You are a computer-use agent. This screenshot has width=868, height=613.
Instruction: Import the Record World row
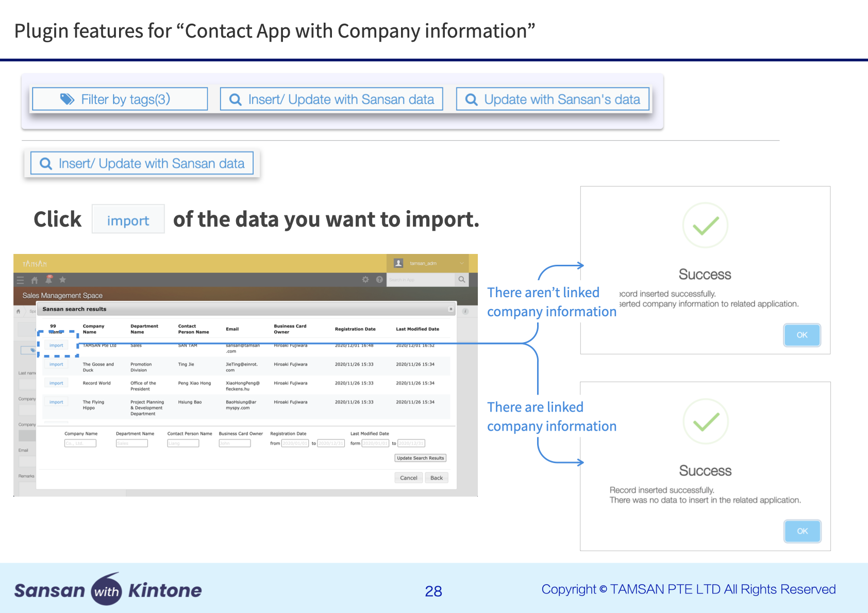[x=57, y=383]
